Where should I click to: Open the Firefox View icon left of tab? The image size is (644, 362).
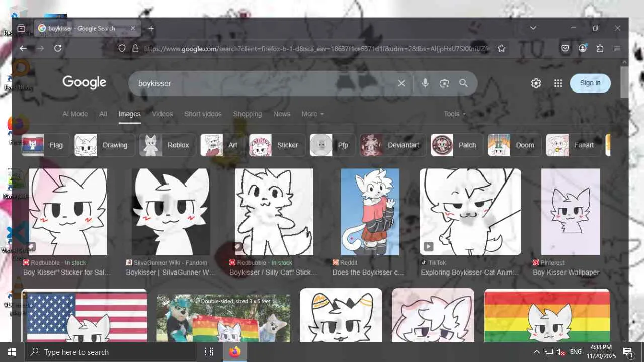click(21, 29)
